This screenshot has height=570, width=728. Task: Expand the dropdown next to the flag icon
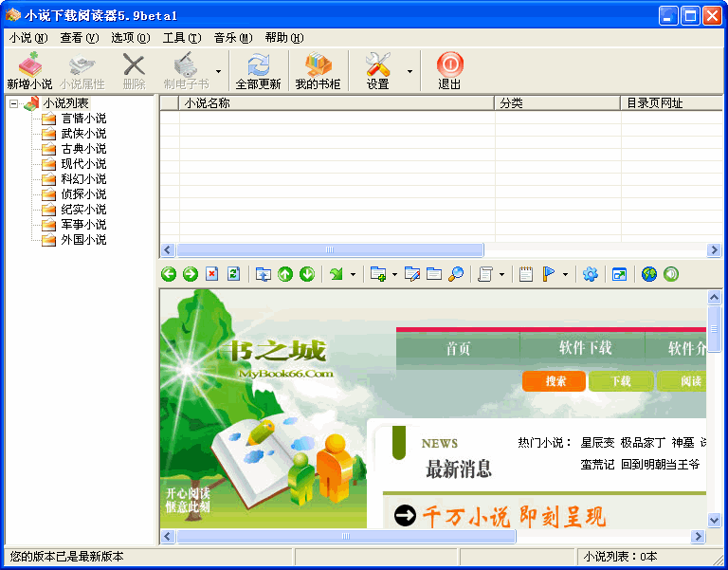(565, 275)
